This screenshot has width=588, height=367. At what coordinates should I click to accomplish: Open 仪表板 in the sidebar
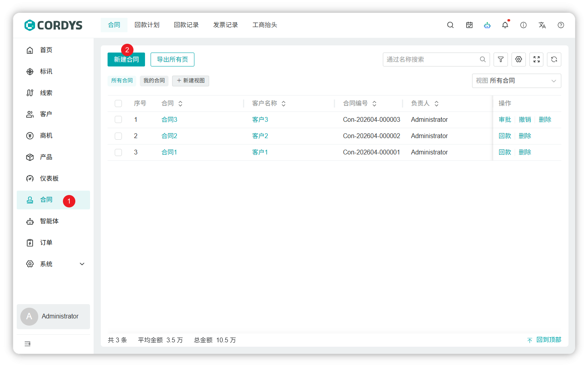(53, 178)
